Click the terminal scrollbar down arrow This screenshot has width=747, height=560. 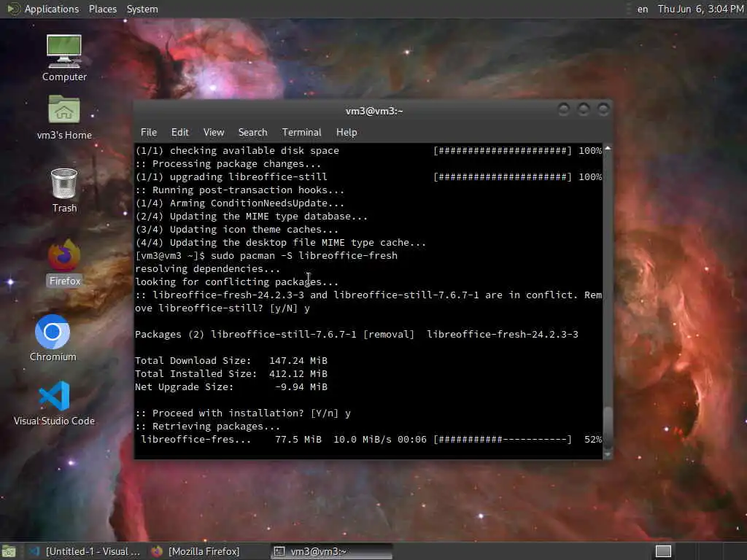click(608, 455)
